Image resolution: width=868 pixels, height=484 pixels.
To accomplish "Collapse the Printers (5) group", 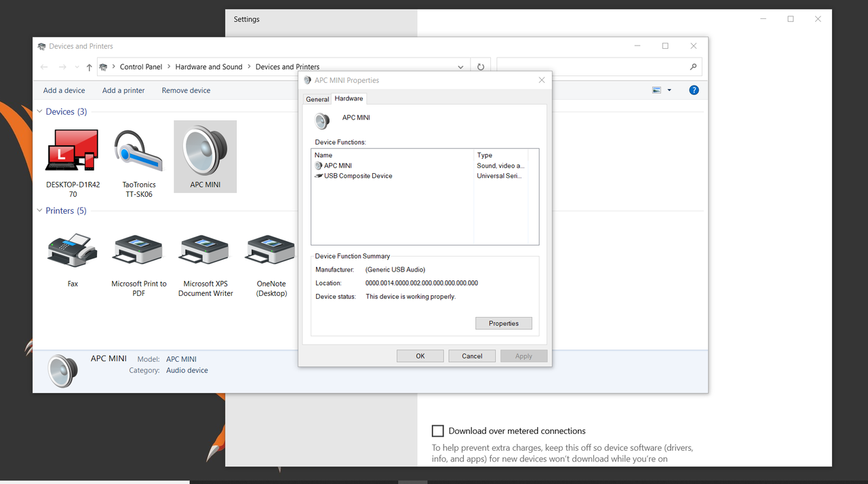I will coord(40,210).
